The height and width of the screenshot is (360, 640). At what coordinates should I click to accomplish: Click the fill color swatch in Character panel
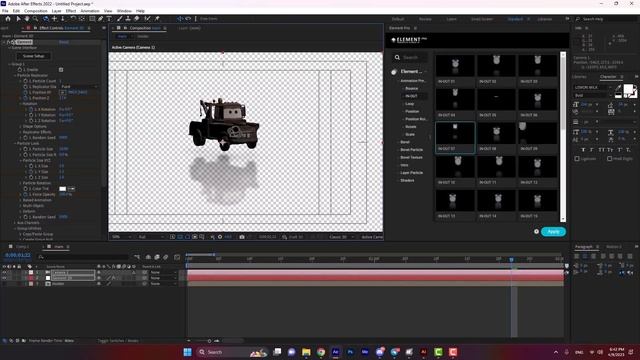point(628,89)
